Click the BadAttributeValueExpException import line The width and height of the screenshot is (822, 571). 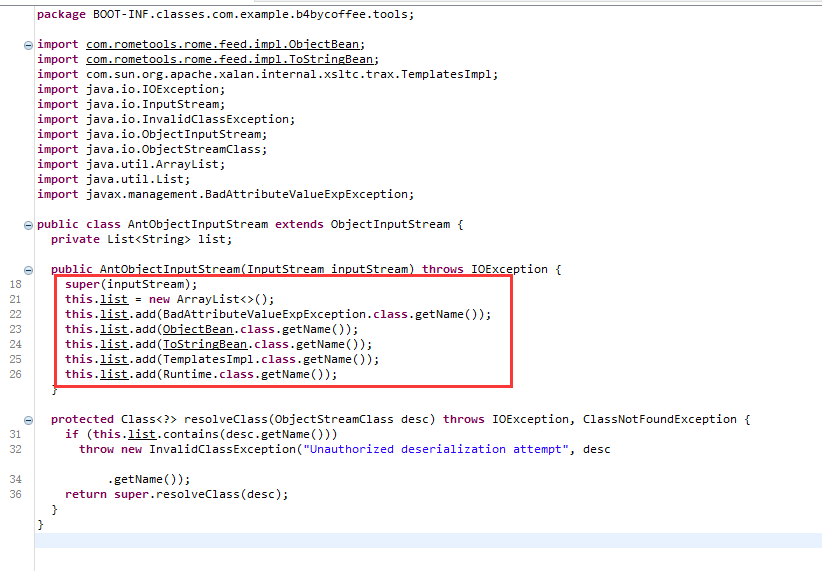[x=225, y=195]
